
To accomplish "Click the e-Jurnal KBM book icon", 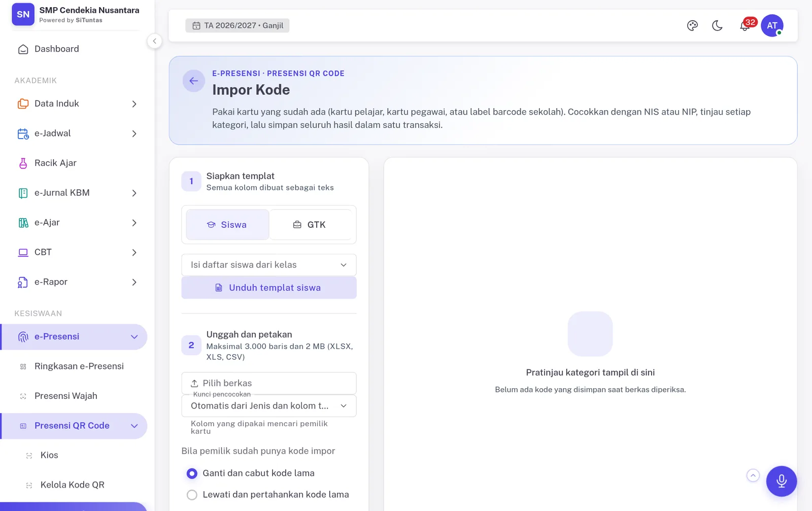I will pos(23,193).
